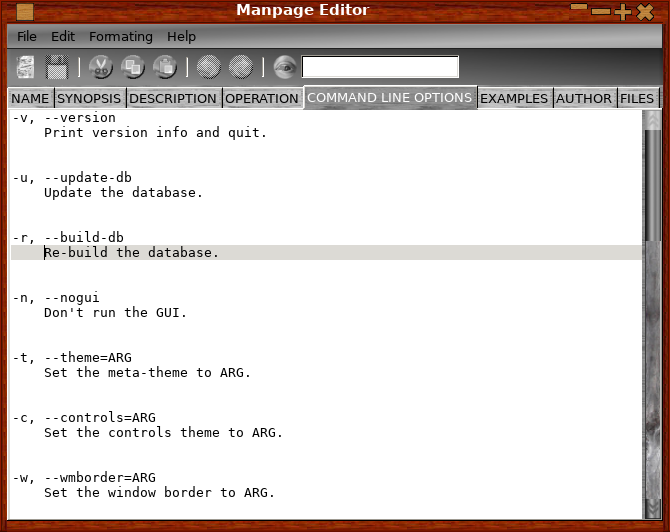Open the new document page icon
The height and width of the screenshot is (532, 670).
pos(26,67)
